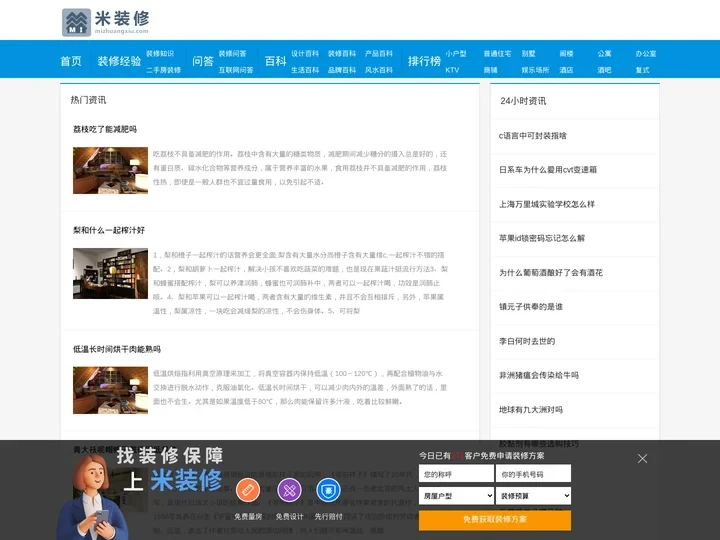Select 公寓 in the ranking menu

coord(604,53)
